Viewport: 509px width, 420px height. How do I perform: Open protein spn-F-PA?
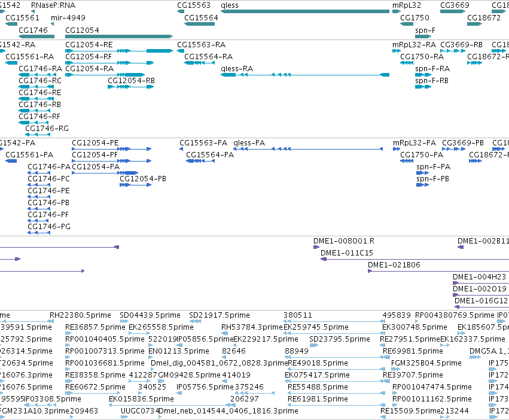click(423, 173)
